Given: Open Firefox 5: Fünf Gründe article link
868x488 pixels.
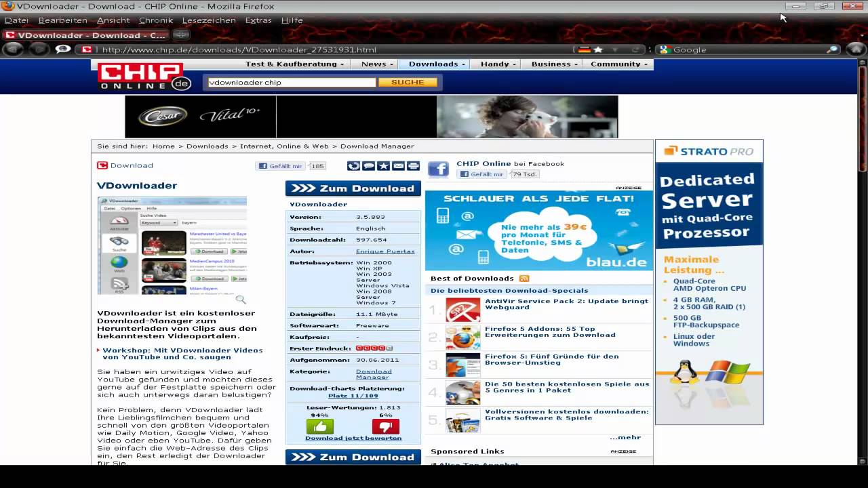Looking at the screenshot, I should click(552, 359).
